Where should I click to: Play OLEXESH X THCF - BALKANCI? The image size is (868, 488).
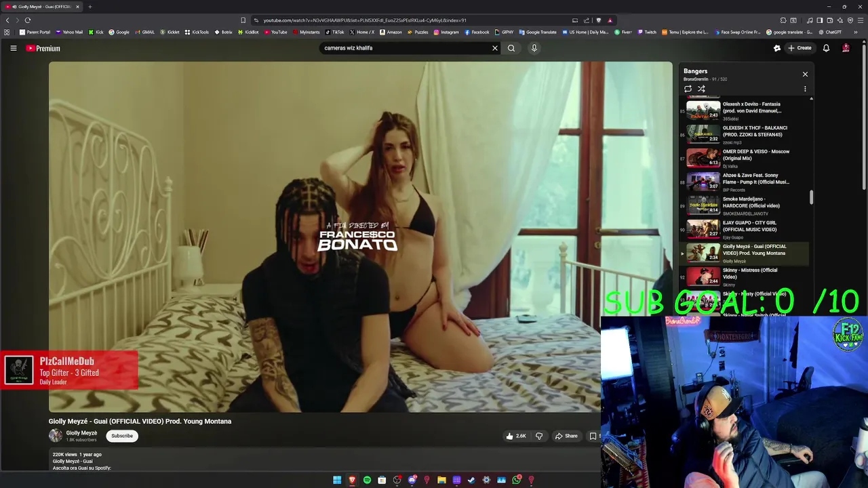(746, 134)
